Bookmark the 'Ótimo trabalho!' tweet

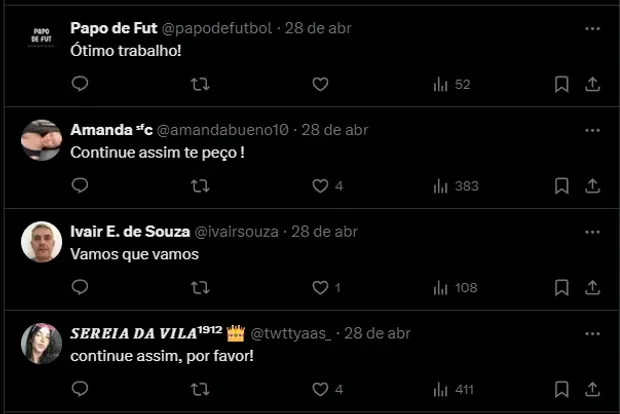(561, 84)
